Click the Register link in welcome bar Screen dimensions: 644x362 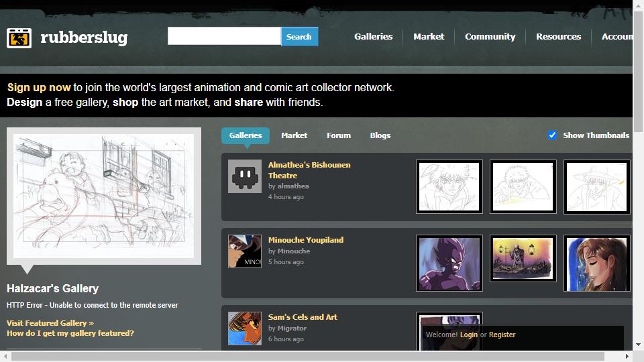pyautogui.click(x=502, y=335)
